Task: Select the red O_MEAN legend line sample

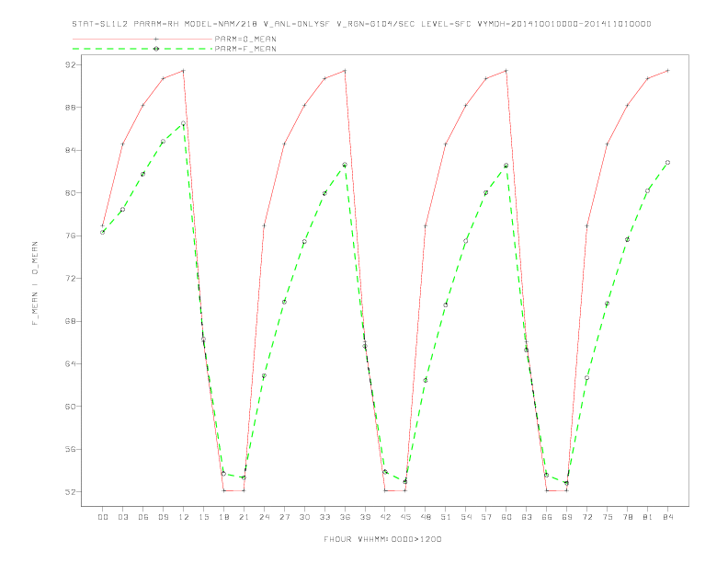Action: tap(142, 39)
